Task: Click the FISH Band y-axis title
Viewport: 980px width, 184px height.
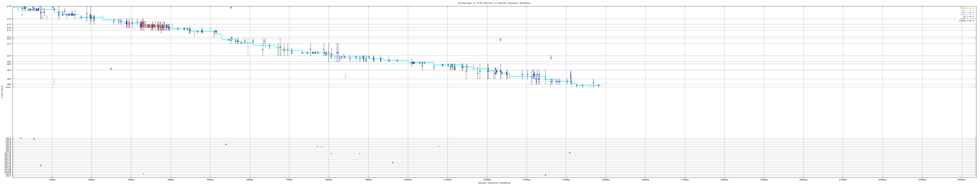Action: click(2, 91)
